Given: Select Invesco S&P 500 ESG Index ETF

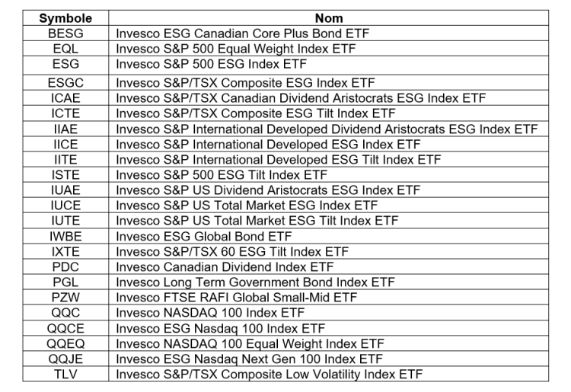Looking at the screenshot, I should coord(211,64).
